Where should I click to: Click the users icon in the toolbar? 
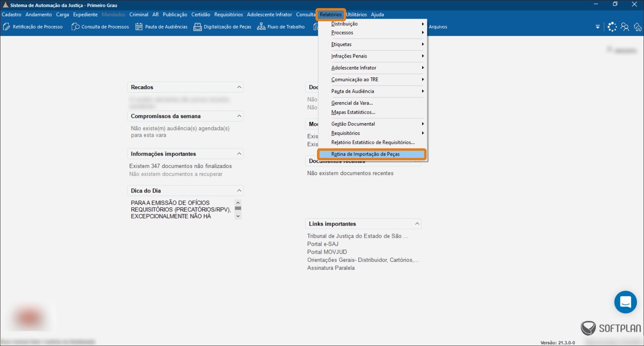(625, 27)
